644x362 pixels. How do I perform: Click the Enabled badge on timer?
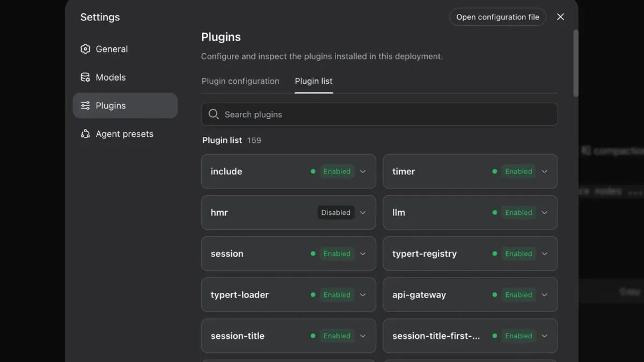click(518, 172)
